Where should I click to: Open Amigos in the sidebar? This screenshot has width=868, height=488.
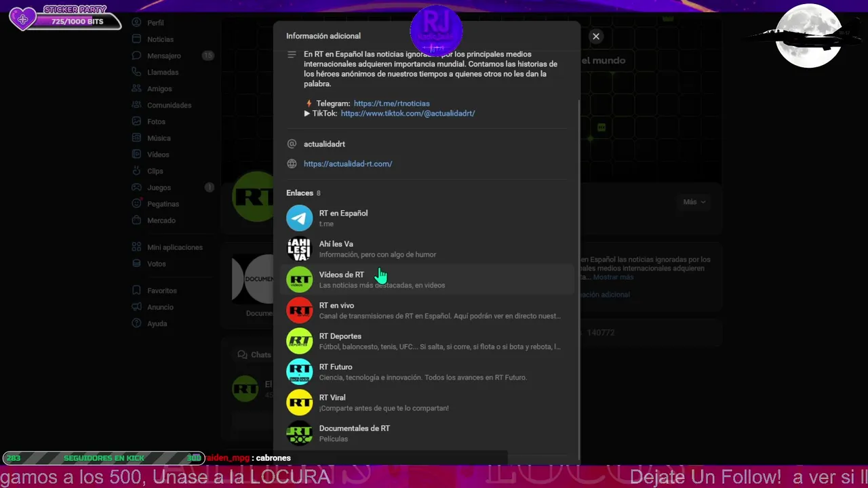[x=159, y=89]
